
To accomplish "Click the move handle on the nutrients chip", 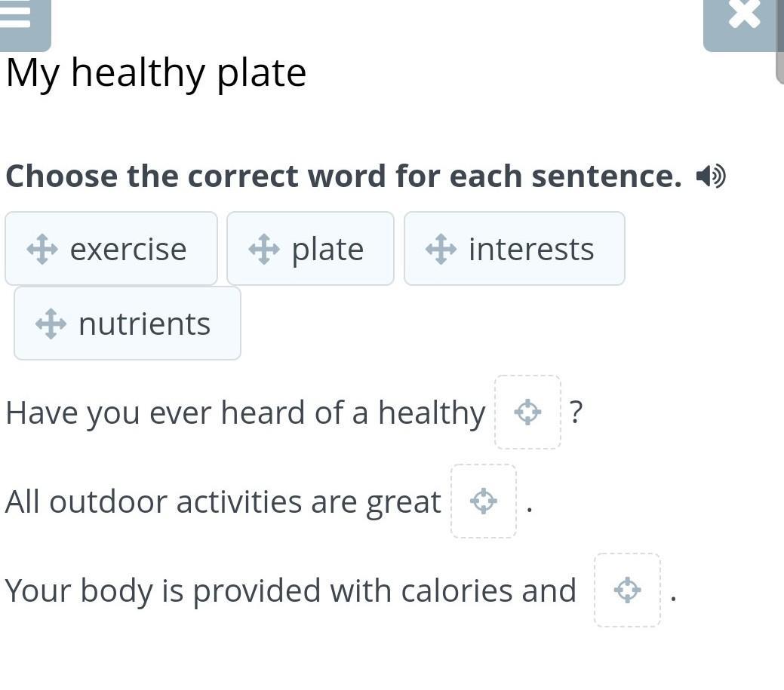I will click(51, 324).
